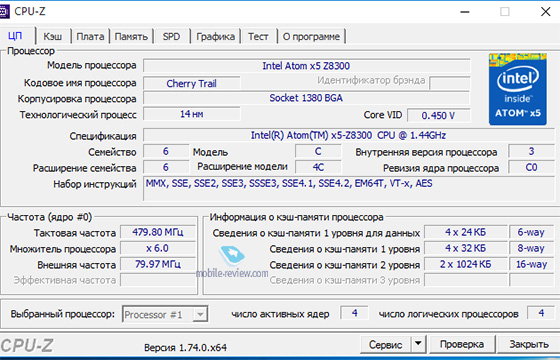Click the 479.80 МГц clock speed value

coord(158,232)
